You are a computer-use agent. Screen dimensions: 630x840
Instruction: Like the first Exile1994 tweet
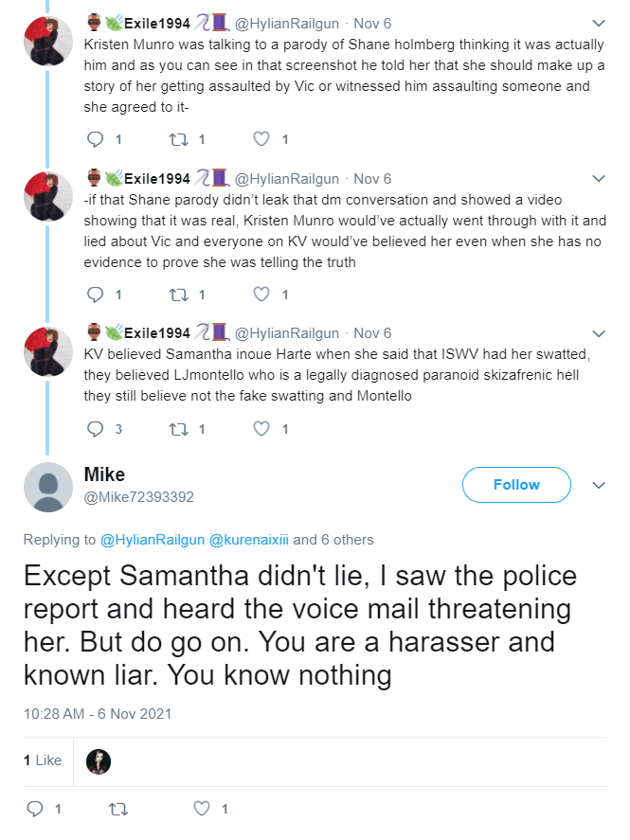click(261, 139)
